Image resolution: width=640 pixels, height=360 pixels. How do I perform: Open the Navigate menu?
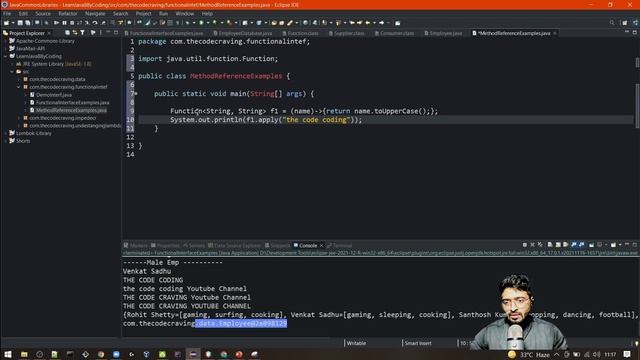coord(95,13)
